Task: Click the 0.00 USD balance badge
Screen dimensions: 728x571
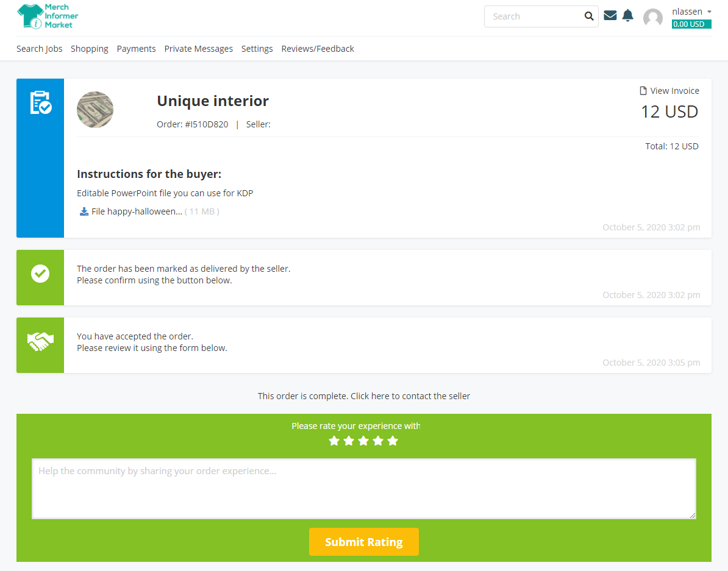Action: (x=691, y=24)
